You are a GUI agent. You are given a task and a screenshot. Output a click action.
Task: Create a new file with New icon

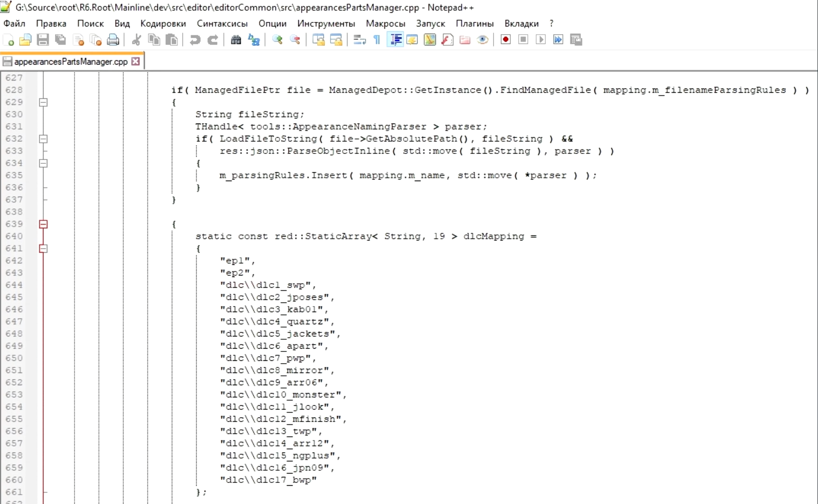8,40
